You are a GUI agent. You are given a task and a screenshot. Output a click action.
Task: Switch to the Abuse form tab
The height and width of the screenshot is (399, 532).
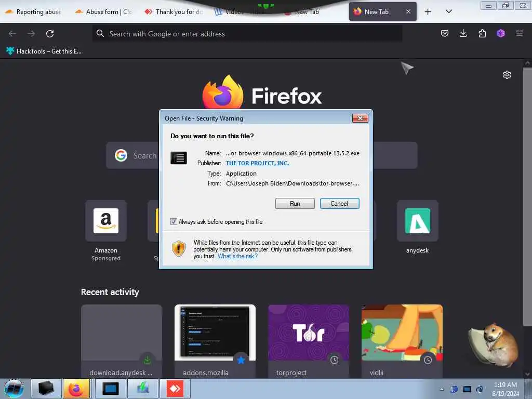(x=104, y=12)
